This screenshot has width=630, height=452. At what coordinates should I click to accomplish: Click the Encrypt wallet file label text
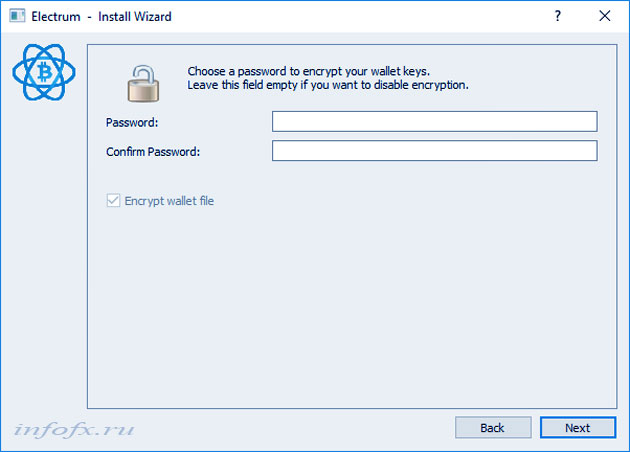click(x=169, y=201)
